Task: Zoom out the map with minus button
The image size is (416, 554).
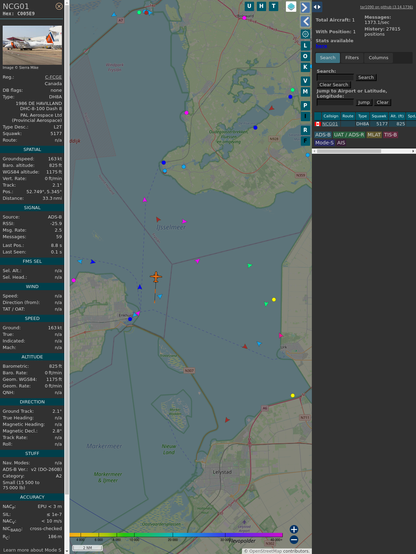Action: [294, 540]
